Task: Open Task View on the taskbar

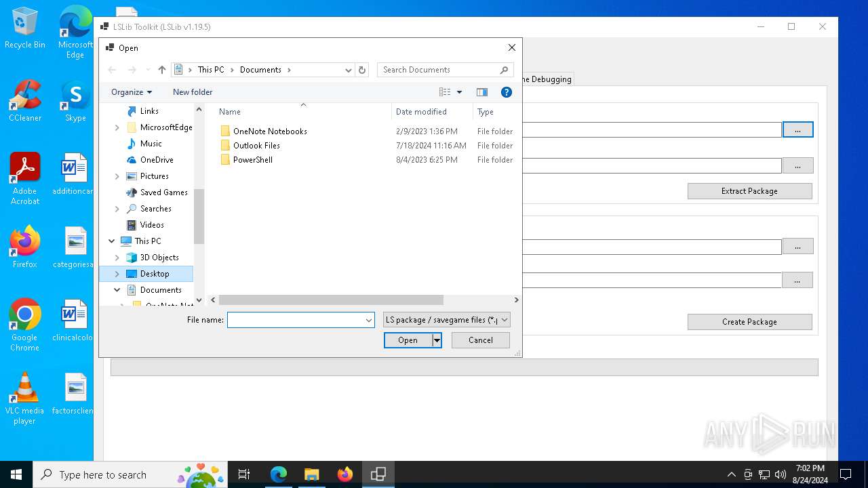Action: click(x=244, y=474)
